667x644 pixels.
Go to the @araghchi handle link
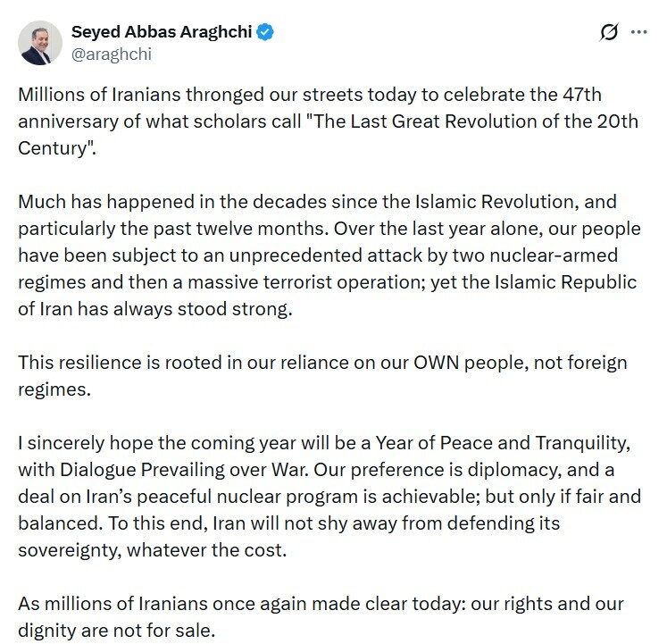(112, 54)
